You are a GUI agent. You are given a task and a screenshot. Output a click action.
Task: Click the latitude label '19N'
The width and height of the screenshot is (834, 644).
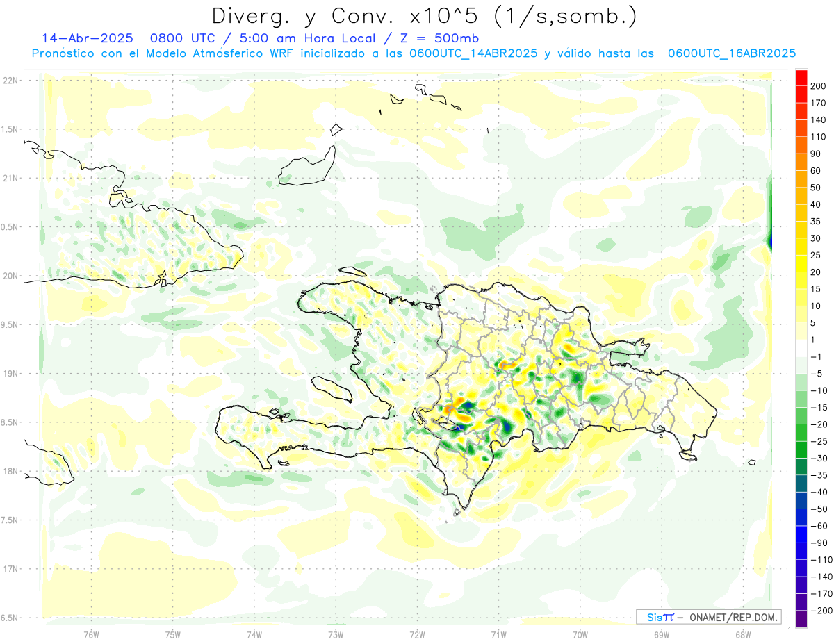[10, 373]
